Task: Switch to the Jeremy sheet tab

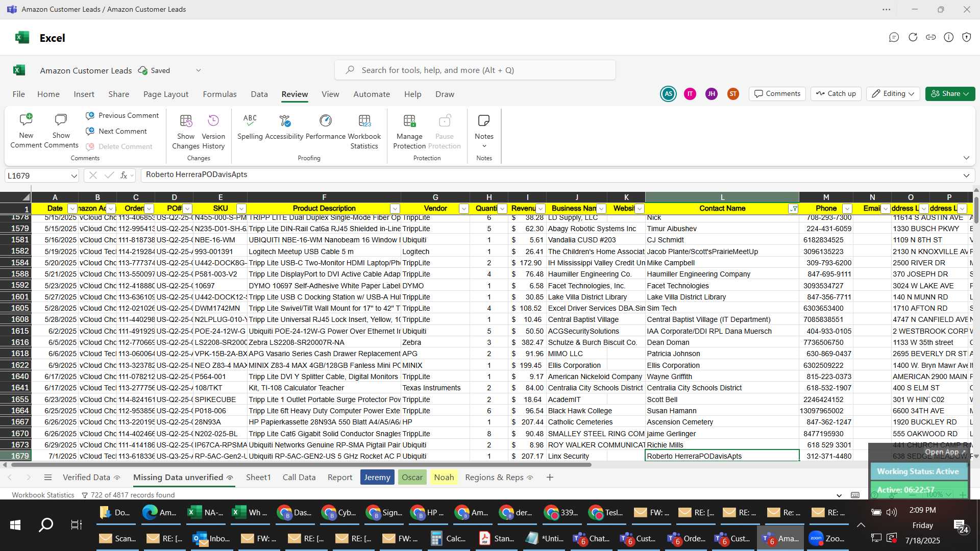Action: 377,478
